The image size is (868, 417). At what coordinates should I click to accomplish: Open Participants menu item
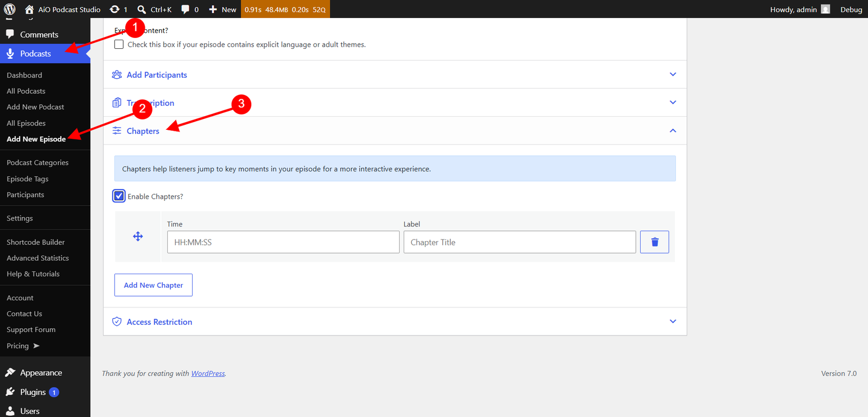click(x=25, y=194)
